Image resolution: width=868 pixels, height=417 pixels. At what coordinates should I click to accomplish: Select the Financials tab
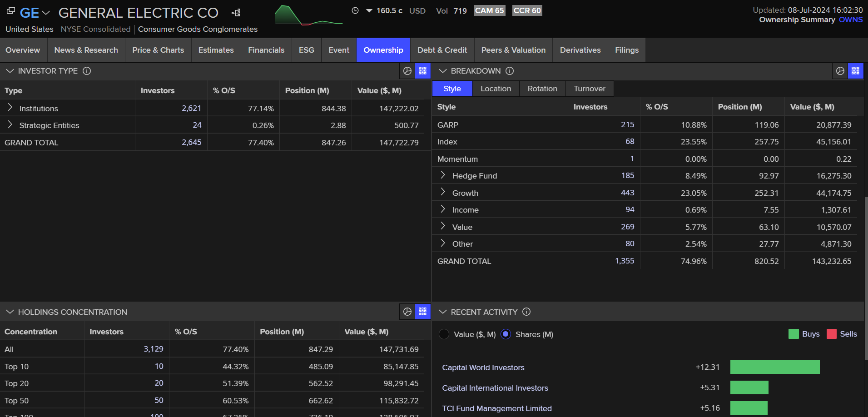266,50
